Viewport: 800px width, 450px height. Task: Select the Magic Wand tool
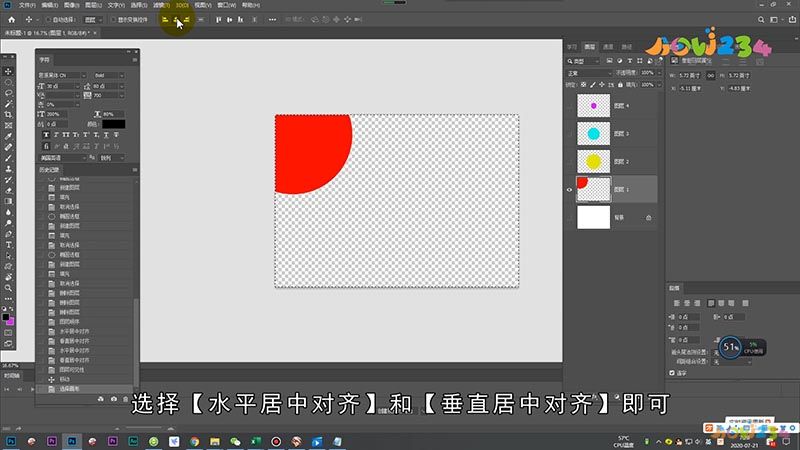[8, 104]
